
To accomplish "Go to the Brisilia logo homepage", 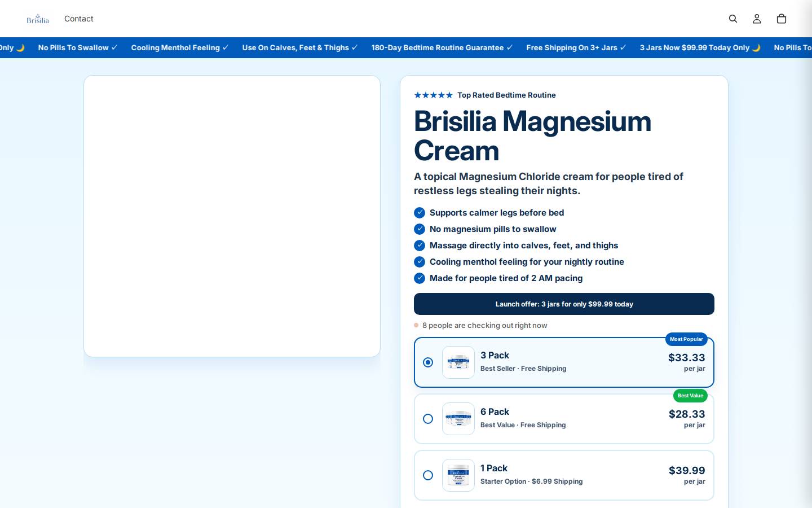I will point(38,19).
